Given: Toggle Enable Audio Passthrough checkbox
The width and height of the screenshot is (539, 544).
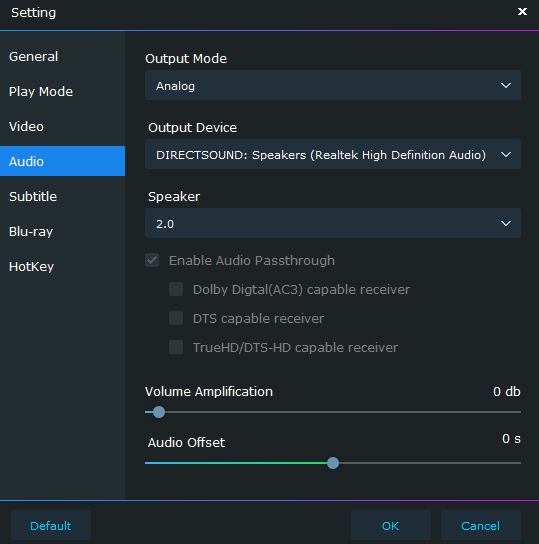Looking at the screenshot, I should [x=152, y=260].
